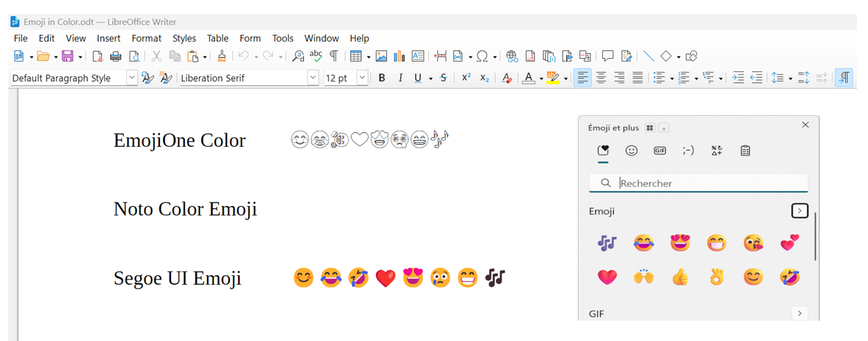
Task: Switch to the GIF tab in emoji panel
Action: coord(660,150)
